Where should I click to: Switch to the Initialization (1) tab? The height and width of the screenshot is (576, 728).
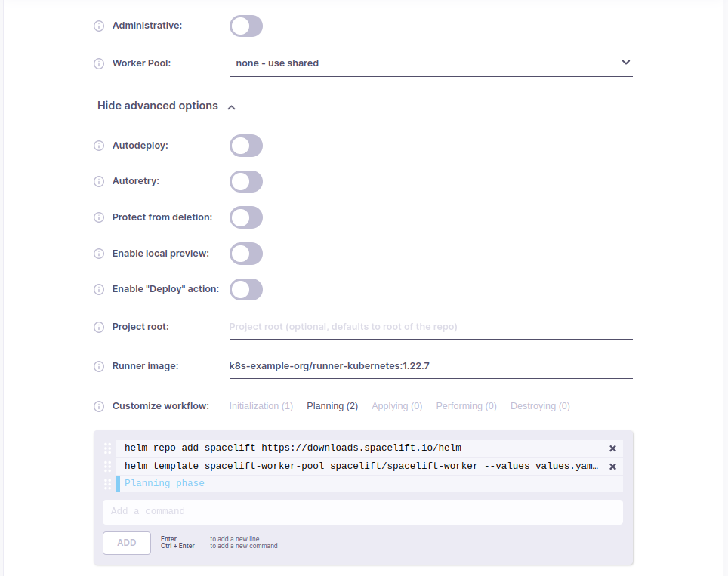point(261,406)
